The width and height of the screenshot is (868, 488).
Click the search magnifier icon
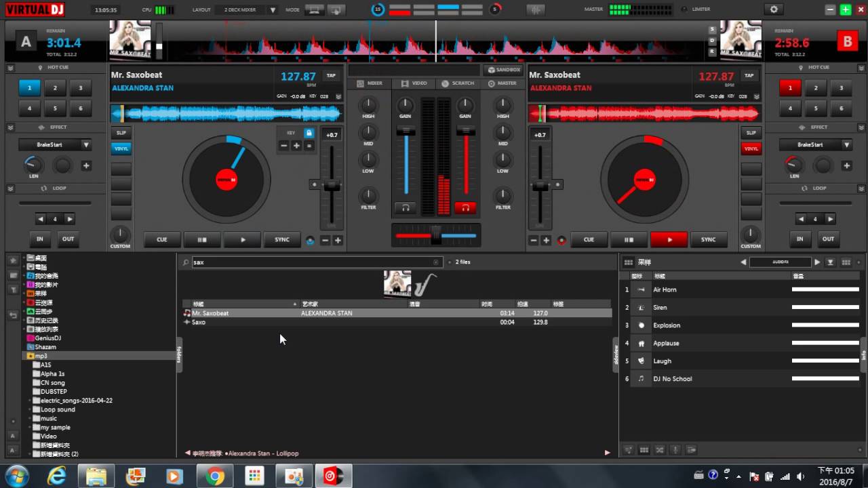tap(186, 262)
